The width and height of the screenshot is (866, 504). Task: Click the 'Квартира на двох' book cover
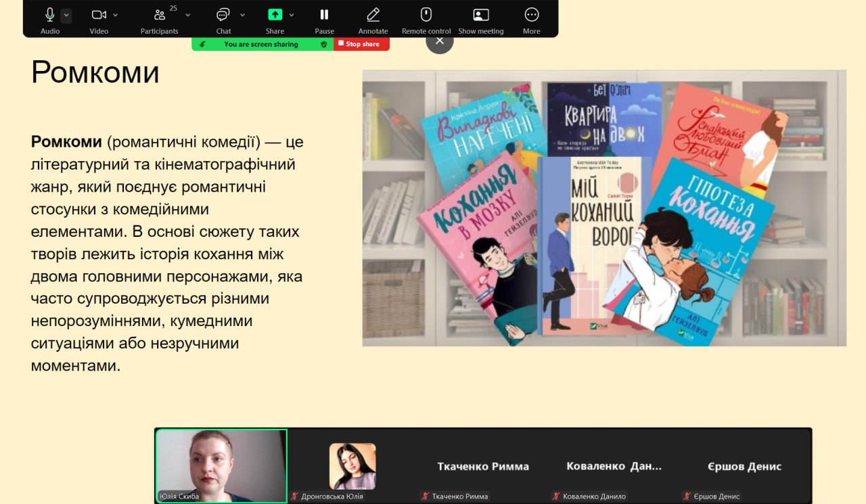603,119
